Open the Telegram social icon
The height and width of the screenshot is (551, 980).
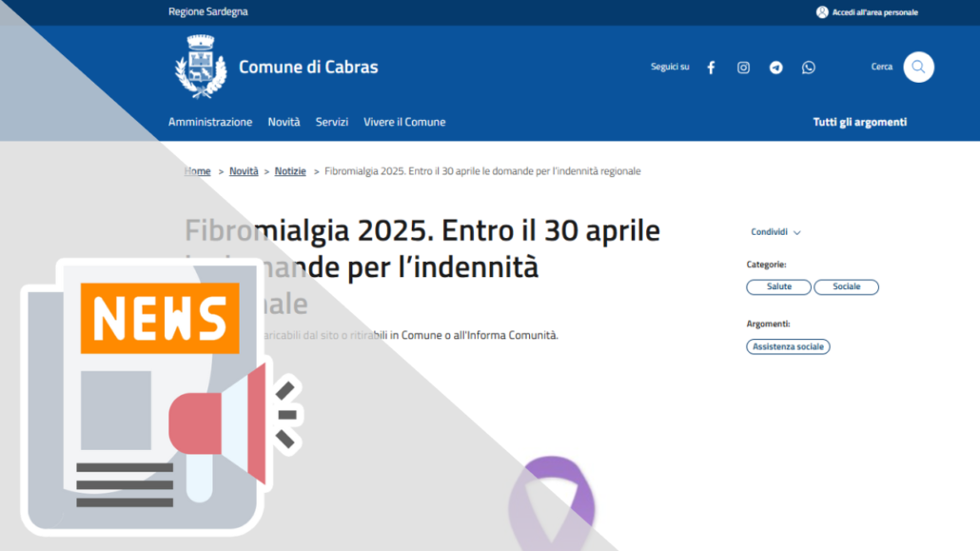coord(775,68)
